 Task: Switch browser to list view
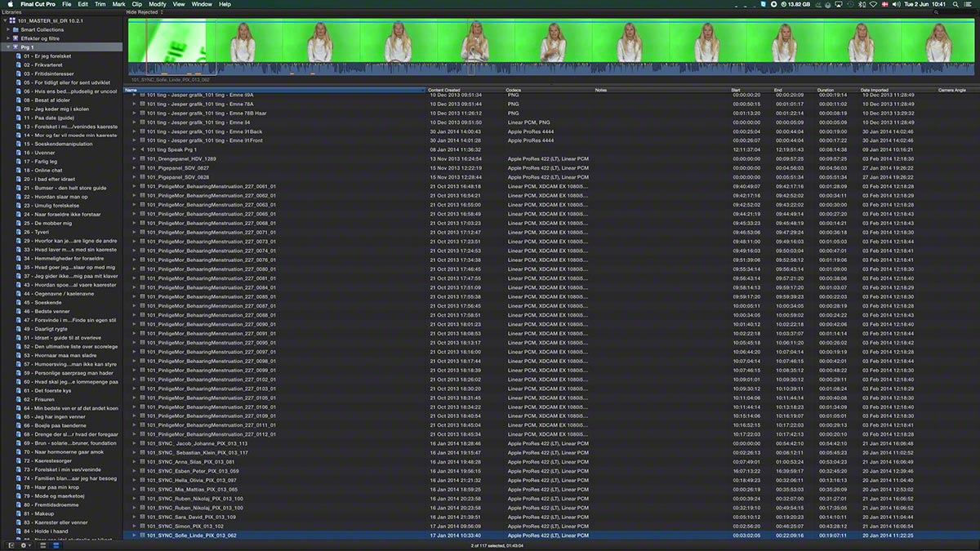pyautogui.click(x=56, y=544)
